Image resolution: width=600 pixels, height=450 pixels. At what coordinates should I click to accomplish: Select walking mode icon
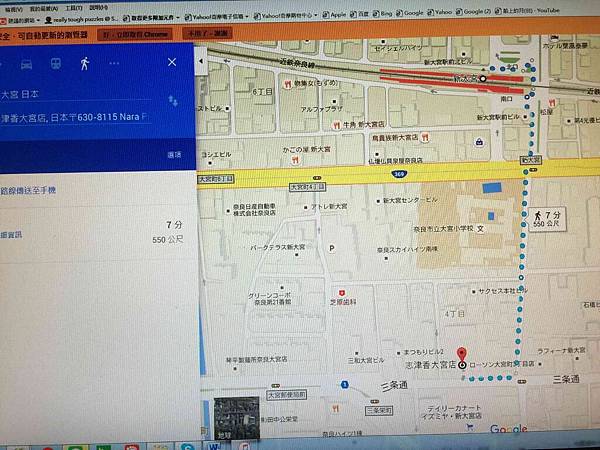[85, 64]
